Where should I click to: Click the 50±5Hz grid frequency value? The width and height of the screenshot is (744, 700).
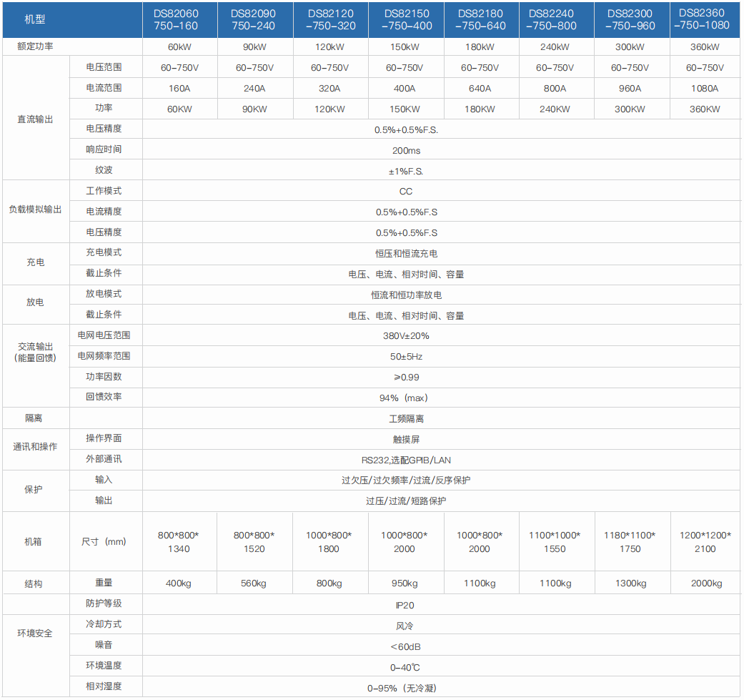406,356
